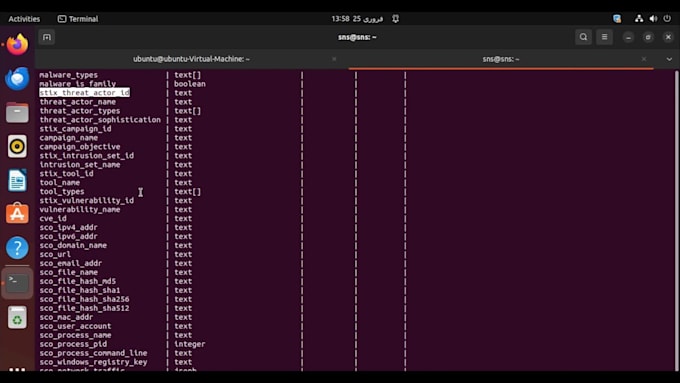The height and width of the screenshot is (383, 680).
Task: Click the sco_user_account text
Action: click(75, 326)
